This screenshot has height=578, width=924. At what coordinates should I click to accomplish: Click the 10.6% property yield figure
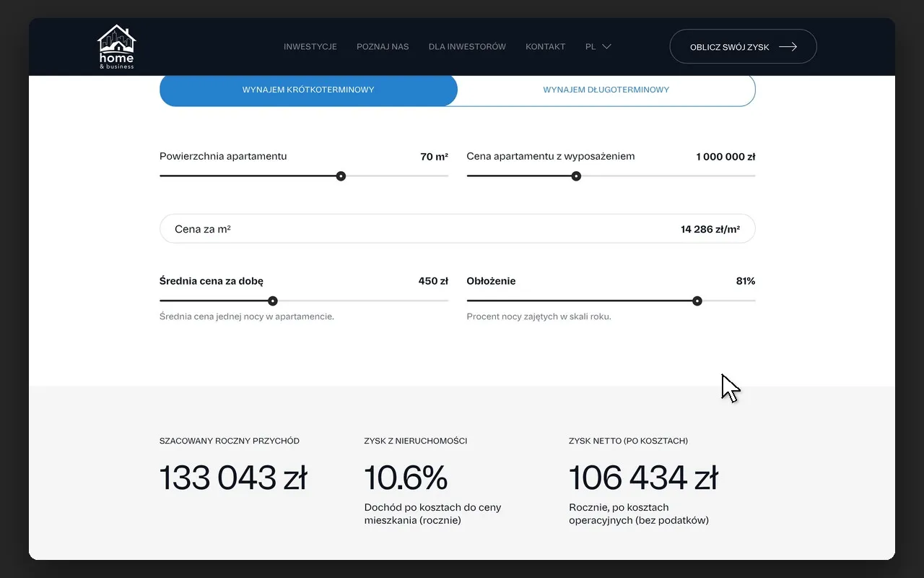tap(406, 478)
